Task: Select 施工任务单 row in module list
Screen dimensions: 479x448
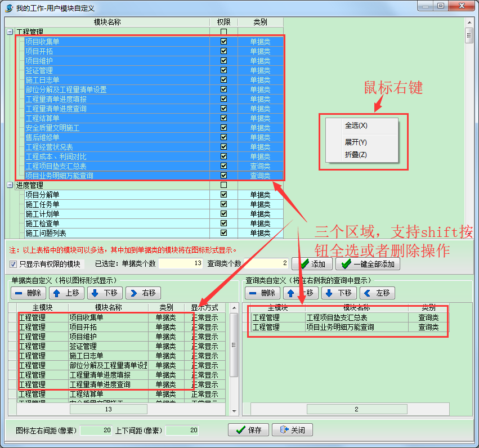Action: pyautogui.click(x=42, y=204)
